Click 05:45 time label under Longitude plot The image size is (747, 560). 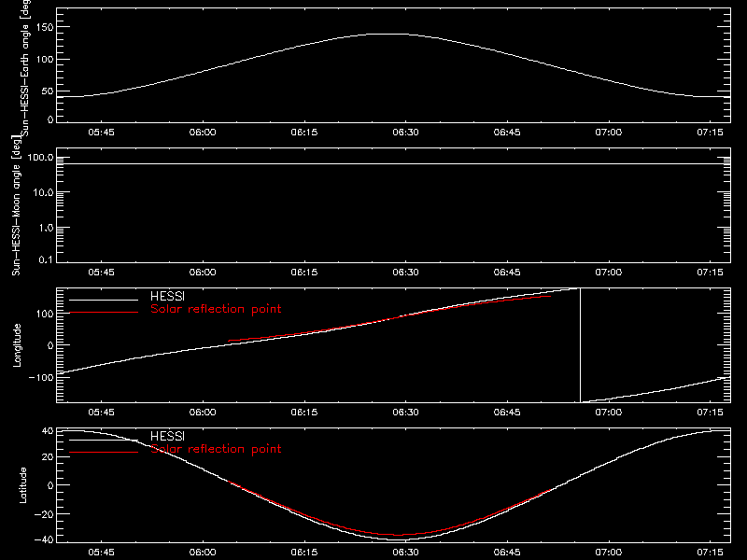coord(101,412)
